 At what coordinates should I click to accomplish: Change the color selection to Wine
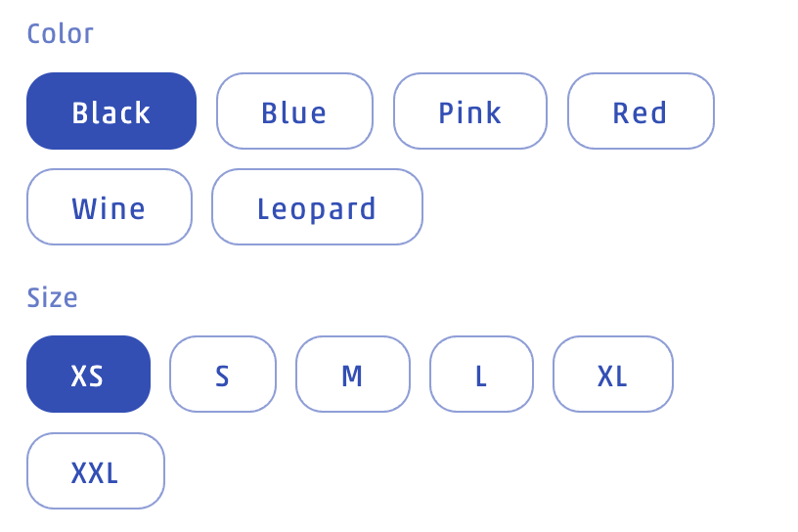110,207
